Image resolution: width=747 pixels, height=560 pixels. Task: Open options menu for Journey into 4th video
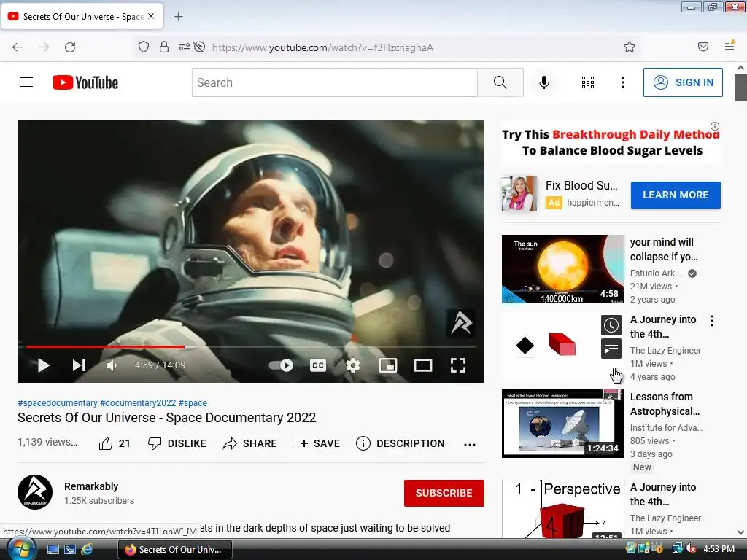(712, 321)
